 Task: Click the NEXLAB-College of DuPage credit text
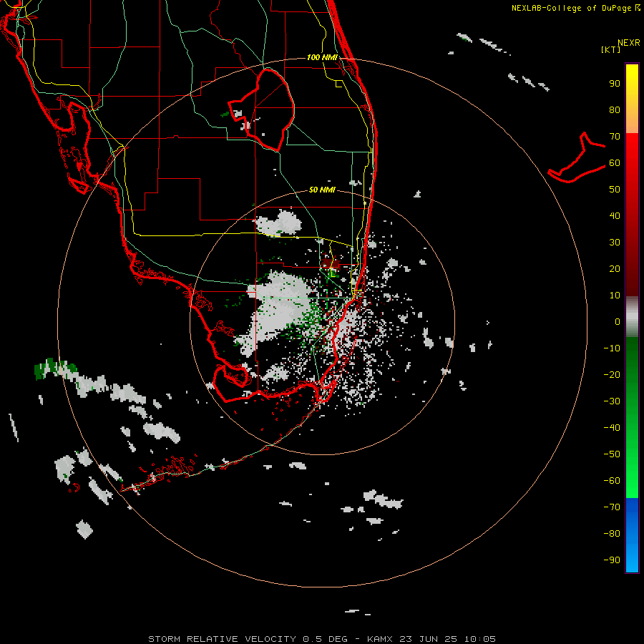[x=575, y=8]
